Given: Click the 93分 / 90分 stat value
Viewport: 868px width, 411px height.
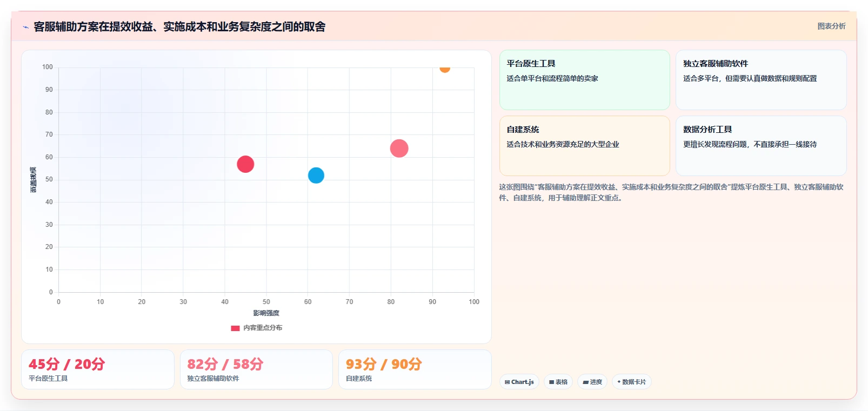Looking at the screenshot, I should (x=384, y=364).
